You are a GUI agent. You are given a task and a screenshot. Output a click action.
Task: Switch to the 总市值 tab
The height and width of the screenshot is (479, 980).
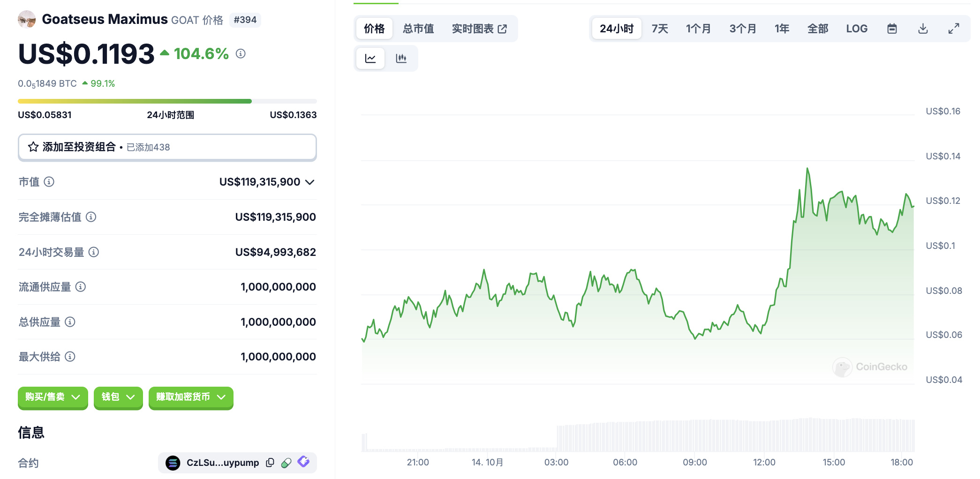click(418, 29)
